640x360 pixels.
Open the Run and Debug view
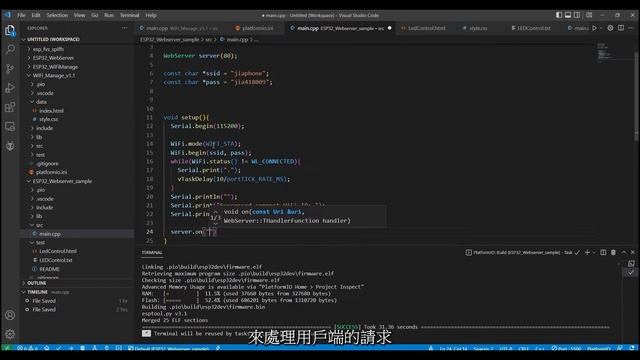(x=10, y=88)
